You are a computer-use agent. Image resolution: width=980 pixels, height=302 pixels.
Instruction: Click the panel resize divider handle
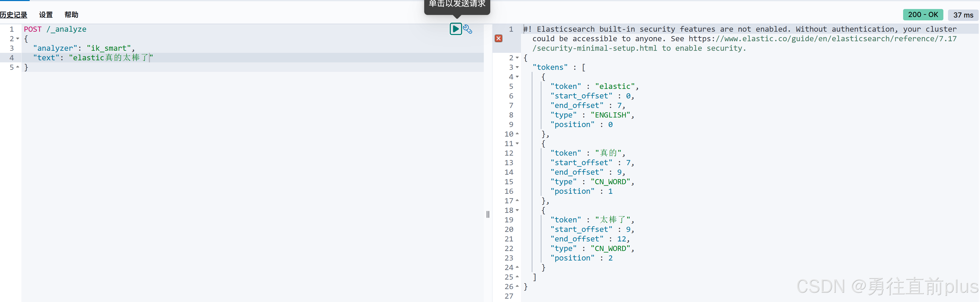(x=488, y=214)
